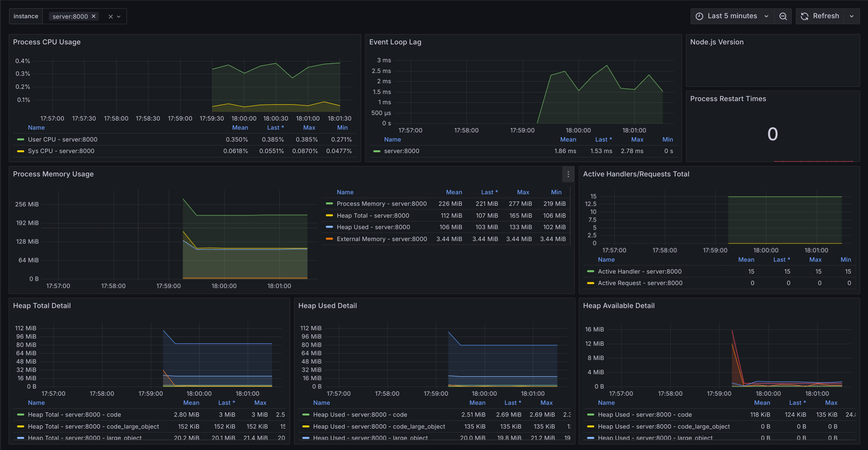Click yellow Active Request series color swatch
868x450 pixels.
click(x=590, y=283)
